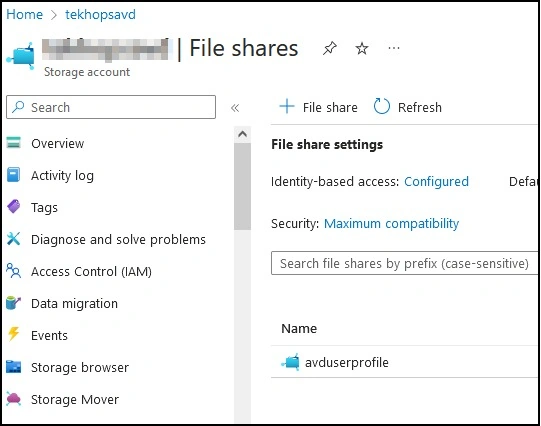The width and height of the screenshot is (541, 426).
Task: Open Storage browser
Action: 80,368
